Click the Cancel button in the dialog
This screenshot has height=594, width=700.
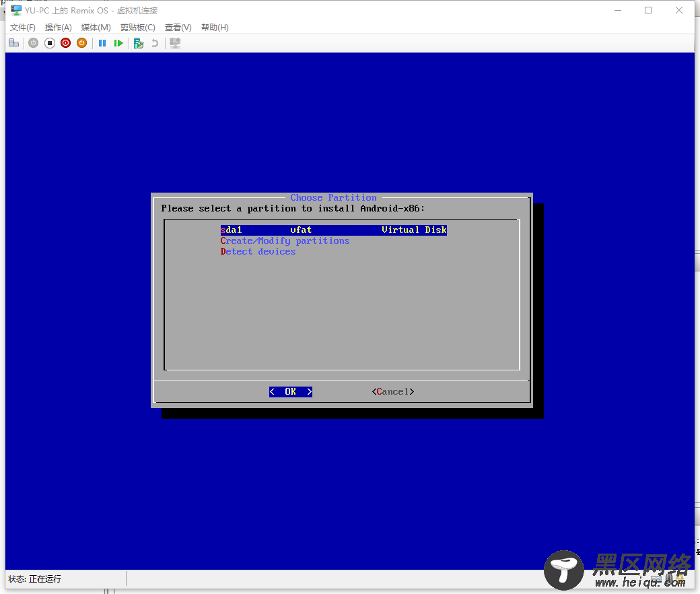[393, 392]
